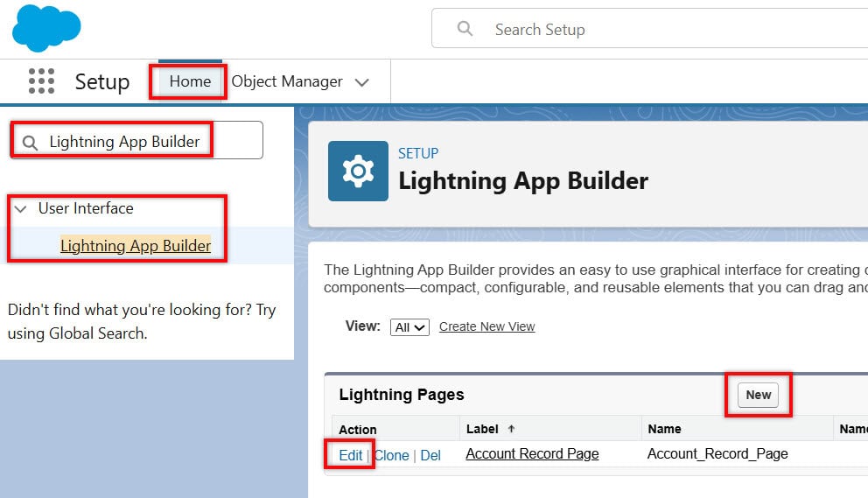The image size is (868, 498).
Task: Clone the Account Record Page
Action: 391,455
